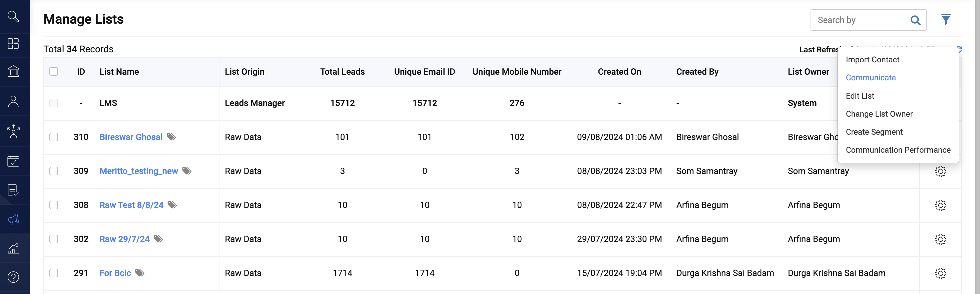Viewport: 980px width, 294px height.
Task: Open the calendar check icon in sidebar
Action: pos(13,161)
